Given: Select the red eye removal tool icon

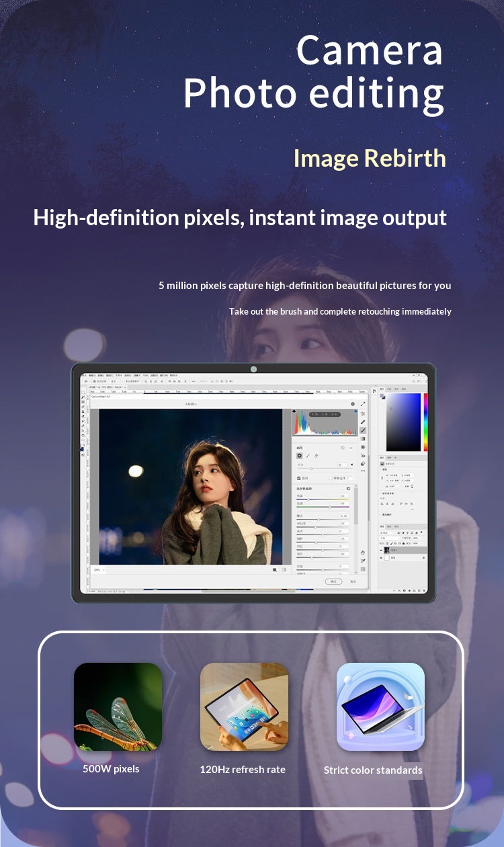Looking at the screenshot, I should point(363,455).
